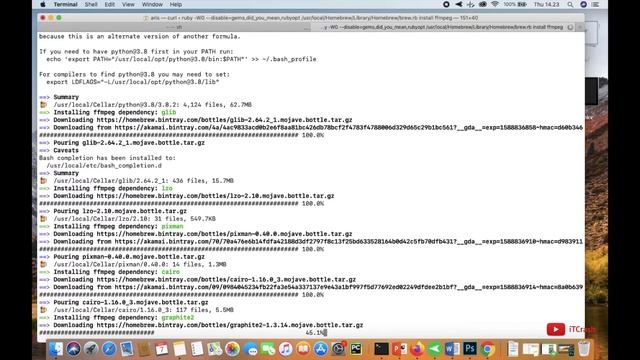Screen dimensions: 640x360
Task: Open Launchpad rocket icon in dock
Action: click(91, 349)
